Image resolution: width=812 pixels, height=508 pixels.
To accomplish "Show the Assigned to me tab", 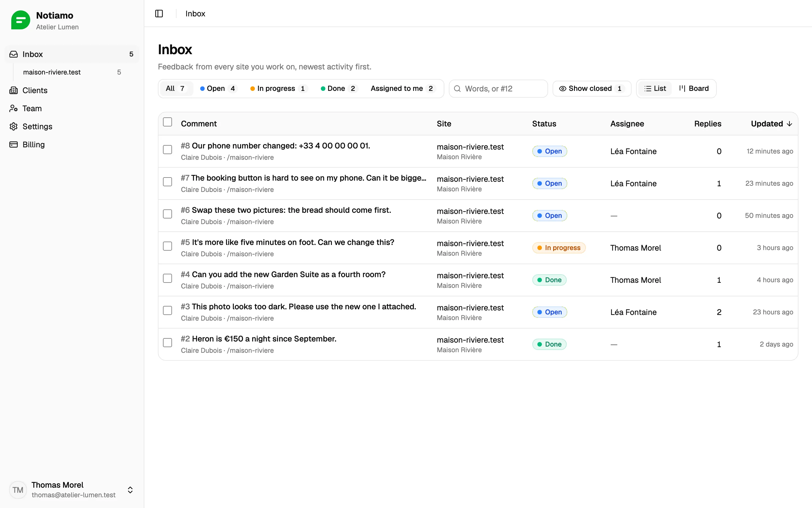I will [x=402, y=88].
